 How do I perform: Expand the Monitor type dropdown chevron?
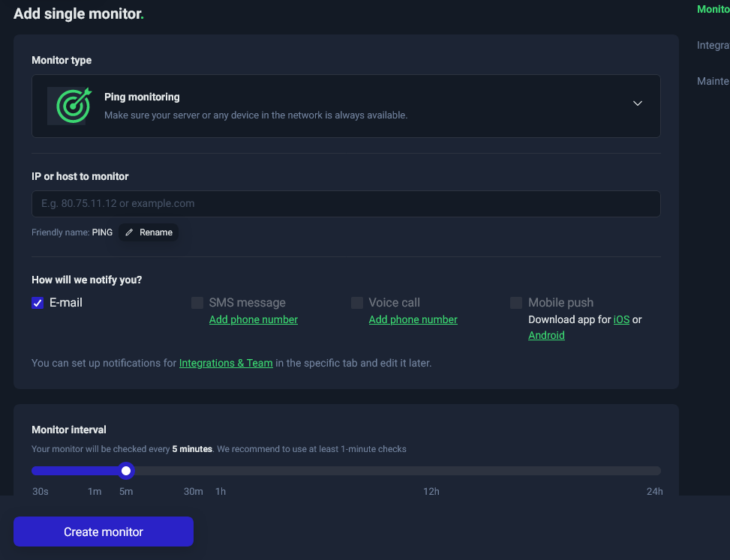coord(637,103)
